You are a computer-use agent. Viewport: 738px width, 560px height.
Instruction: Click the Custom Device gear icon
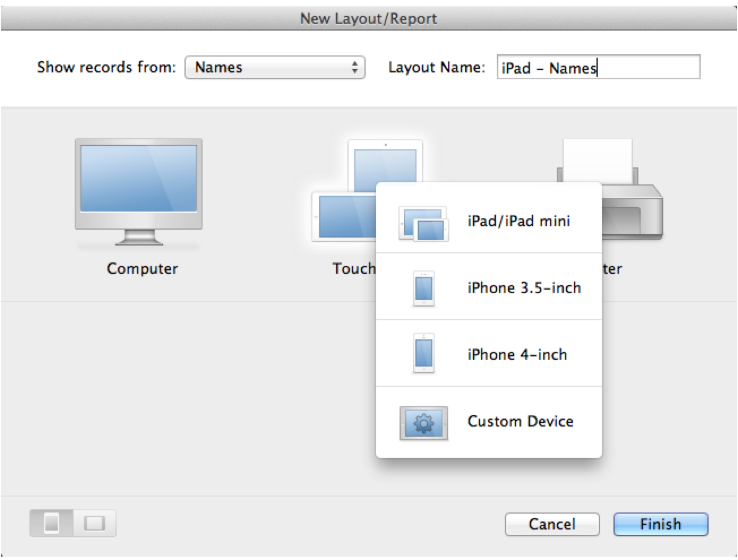coord(423,423)
